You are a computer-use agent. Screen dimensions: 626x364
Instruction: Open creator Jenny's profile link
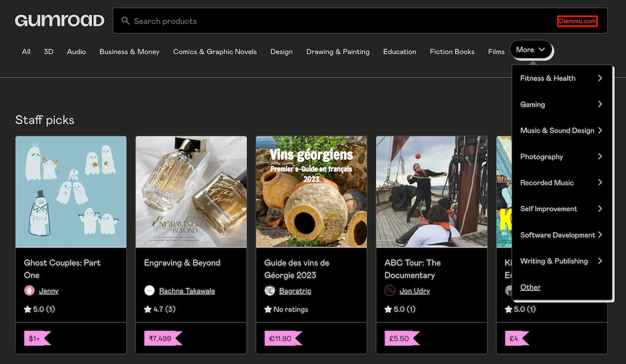[49, 290]
